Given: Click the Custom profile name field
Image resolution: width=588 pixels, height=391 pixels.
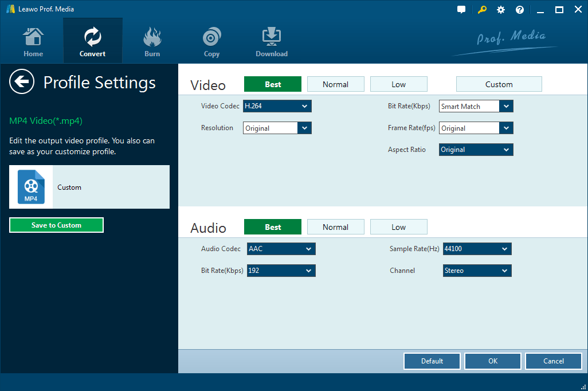Looking at the screenshot, I should click(111, 187).
